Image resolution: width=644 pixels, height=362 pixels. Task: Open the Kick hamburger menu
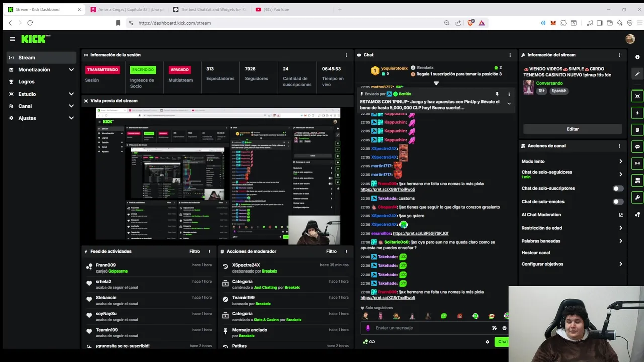pyautogui.click(x=12, y=39)
